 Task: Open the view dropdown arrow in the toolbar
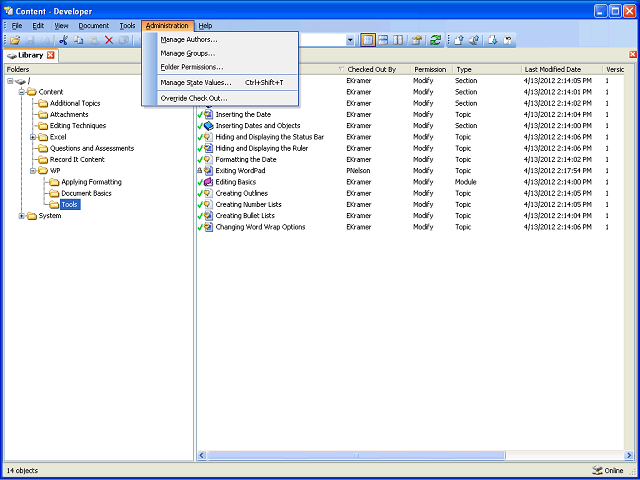(x=350, y=40)
